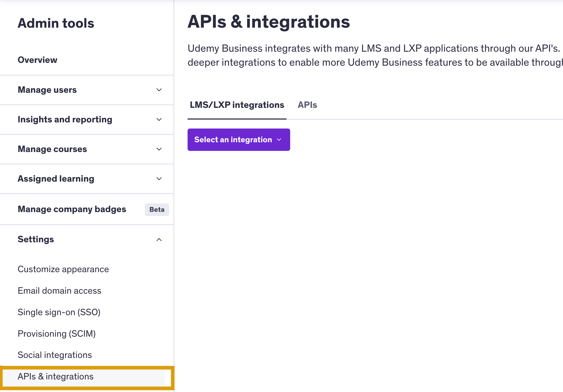
Task: Expand the Insights and reporting chevron
Action: pos(159,120)
